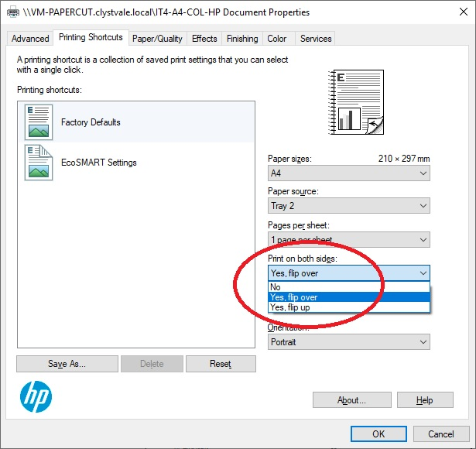Open the Orientation Portrait dropdown
This screenshot has width=476, height=449.
[349, 342]
